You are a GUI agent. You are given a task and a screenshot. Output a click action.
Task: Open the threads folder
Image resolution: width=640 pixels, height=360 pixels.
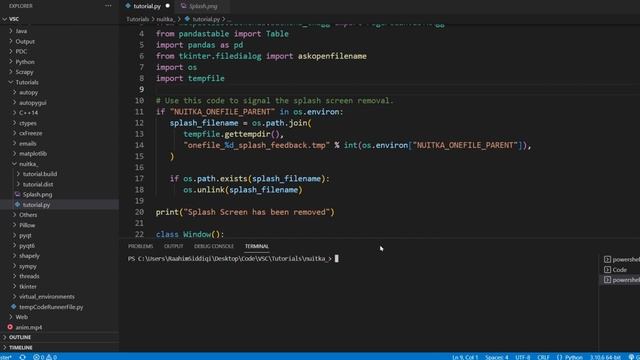point(29,276)
